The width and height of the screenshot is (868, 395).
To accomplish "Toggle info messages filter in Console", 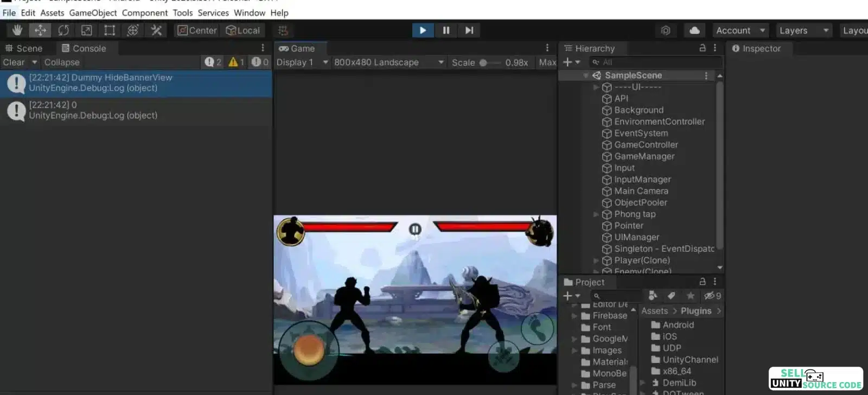I will [x=213, y=62].
